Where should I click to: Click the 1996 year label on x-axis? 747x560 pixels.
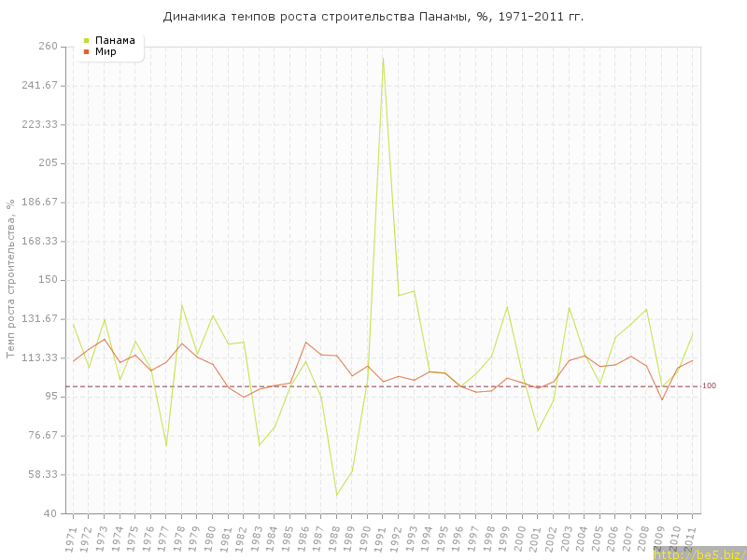(458, 539)
